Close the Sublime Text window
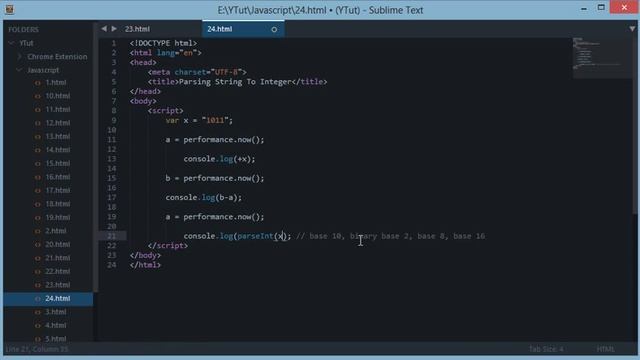Screen dimensions: 640x360 click(x=624, y=7)
